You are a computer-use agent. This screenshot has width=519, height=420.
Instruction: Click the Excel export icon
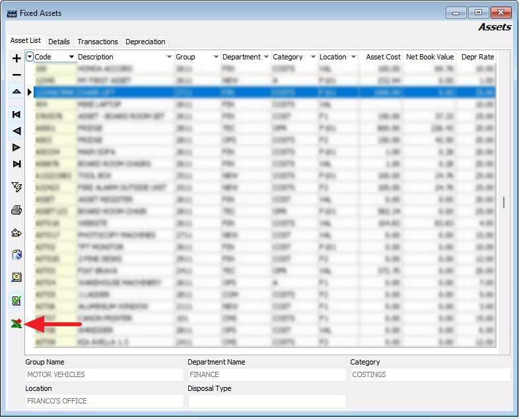tap(17, 324)
